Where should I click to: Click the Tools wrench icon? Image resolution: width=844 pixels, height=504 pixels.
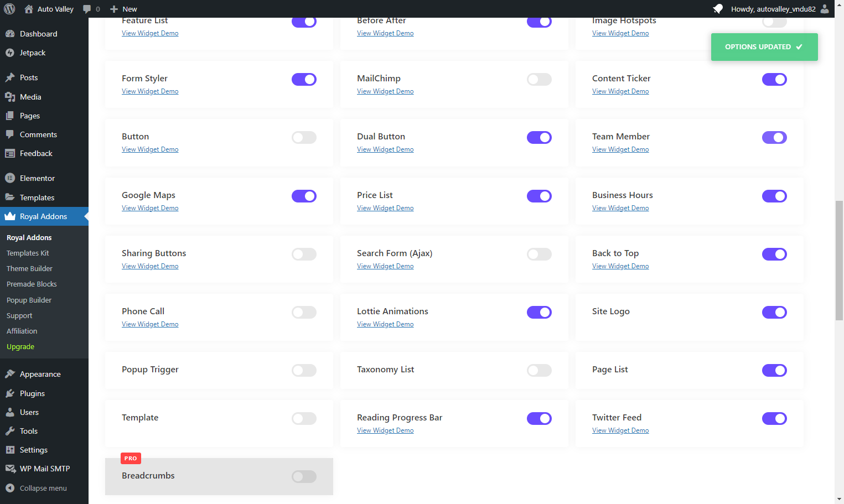[x=10, y=431]
